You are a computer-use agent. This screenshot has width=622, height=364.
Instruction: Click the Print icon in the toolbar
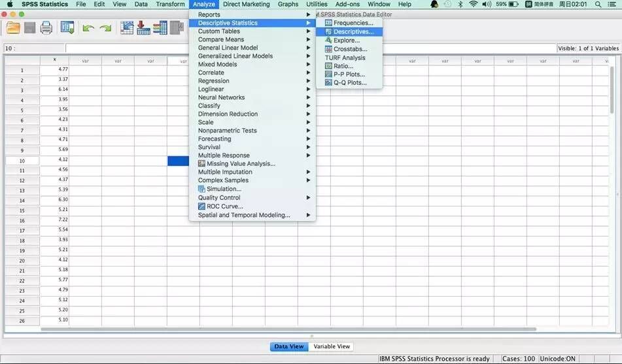click(46, 28)
